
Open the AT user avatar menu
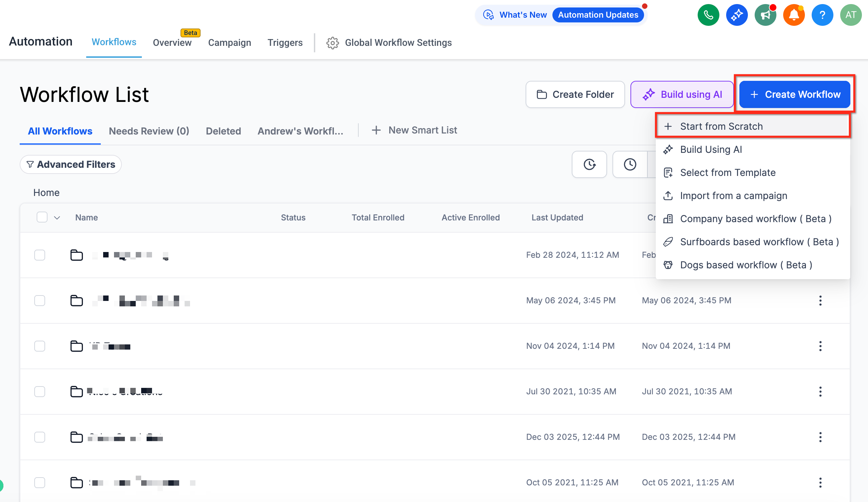click(850, 15)
